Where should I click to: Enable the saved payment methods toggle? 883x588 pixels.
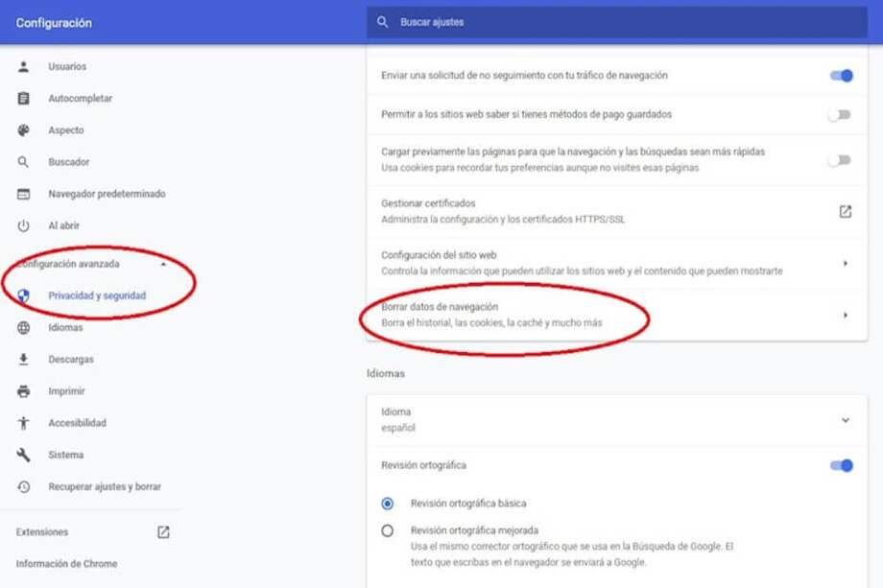(840, 115)
